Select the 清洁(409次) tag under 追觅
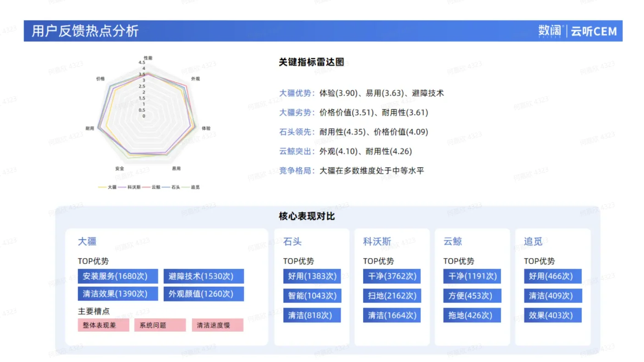 tap(553, 295)
